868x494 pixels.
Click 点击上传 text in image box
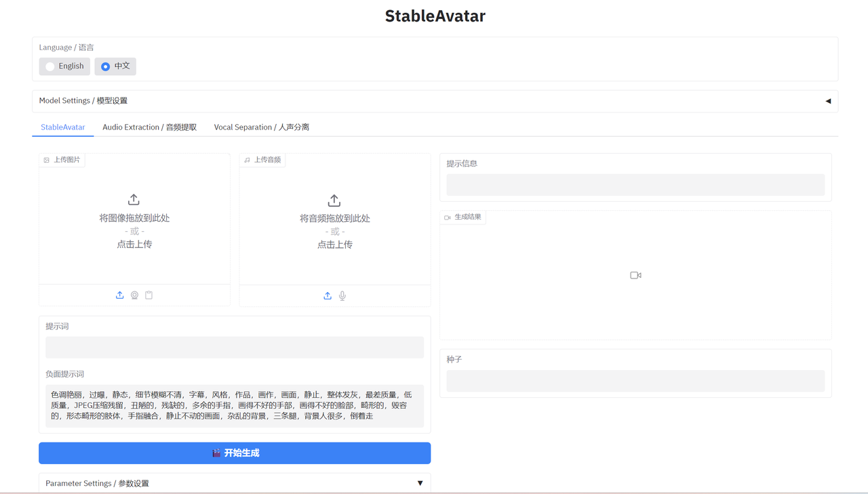tap(134, 245)
